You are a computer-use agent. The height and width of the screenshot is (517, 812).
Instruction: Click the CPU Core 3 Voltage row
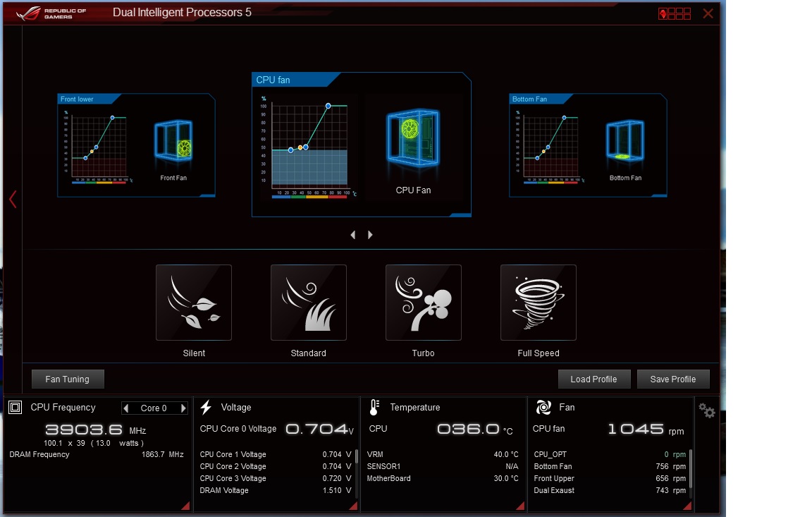(x=276, y=478)
